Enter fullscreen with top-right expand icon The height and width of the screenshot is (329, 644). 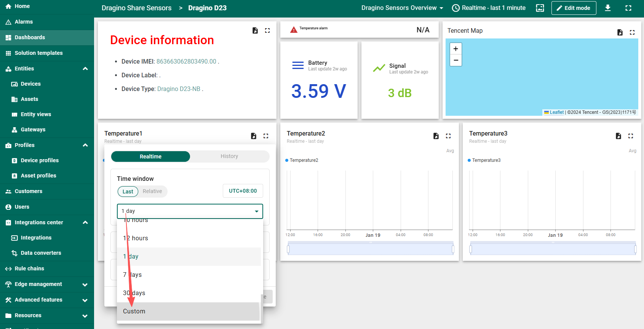click(628, 8)
